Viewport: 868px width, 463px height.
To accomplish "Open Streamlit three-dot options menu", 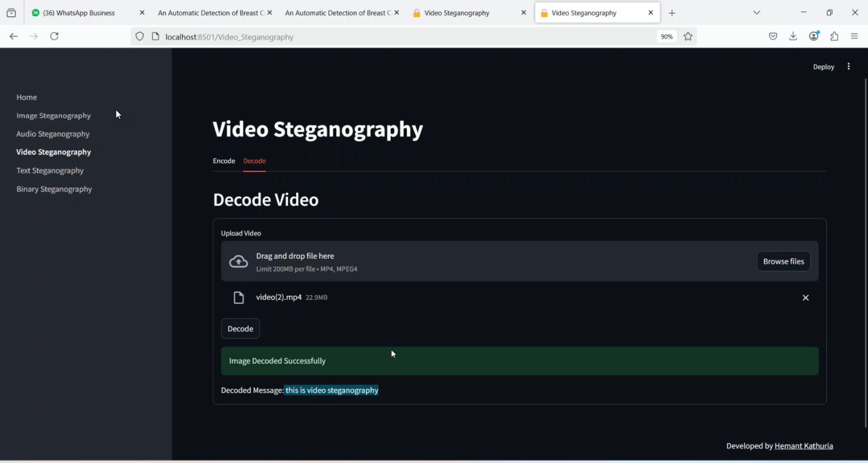I will pos(848,67).
